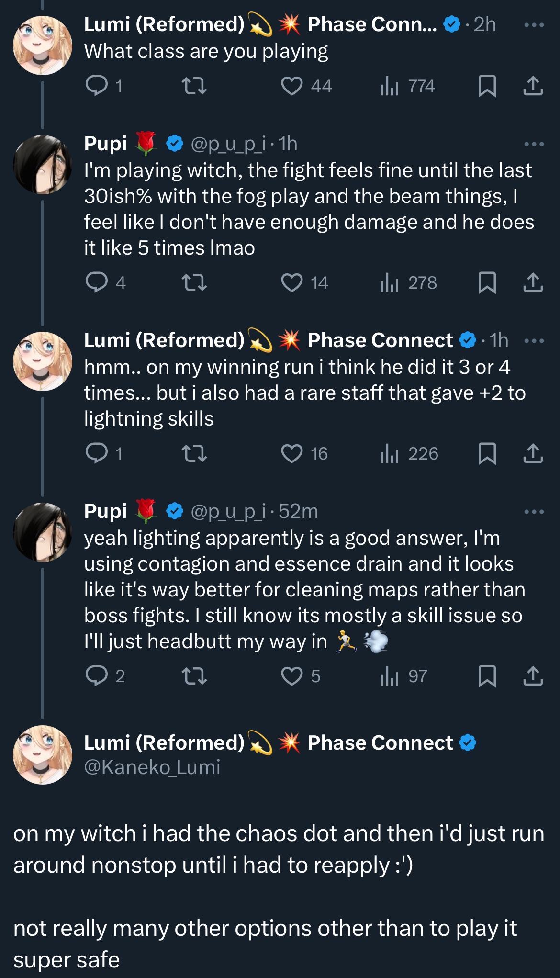View analytics showing 774 views
This screenshot has width=560, height=978.
click(x=408, y=86)
